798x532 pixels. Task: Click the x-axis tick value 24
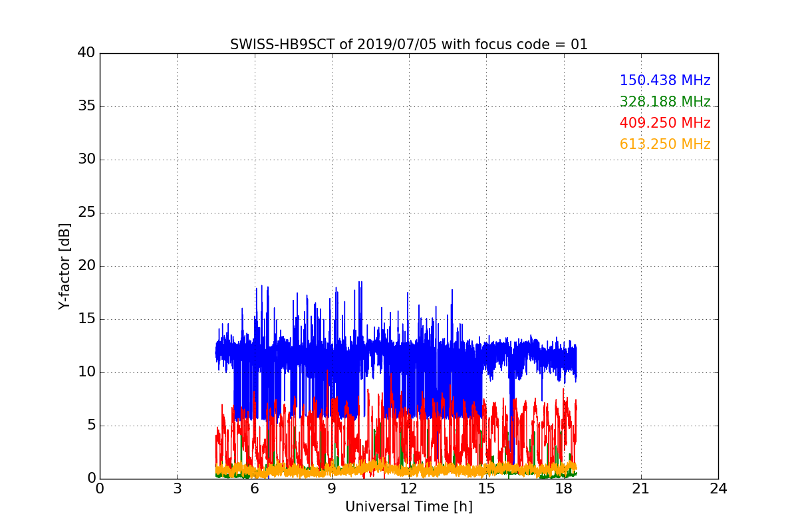(x=718, y=489)
